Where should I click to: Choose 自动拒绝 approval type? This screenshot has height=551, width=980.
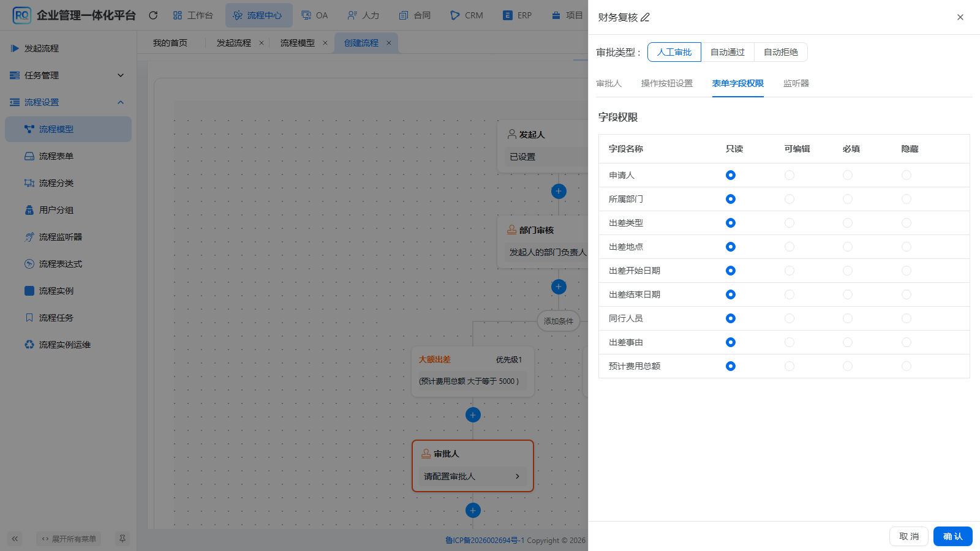pyautogui.click(x=781, y=52)
